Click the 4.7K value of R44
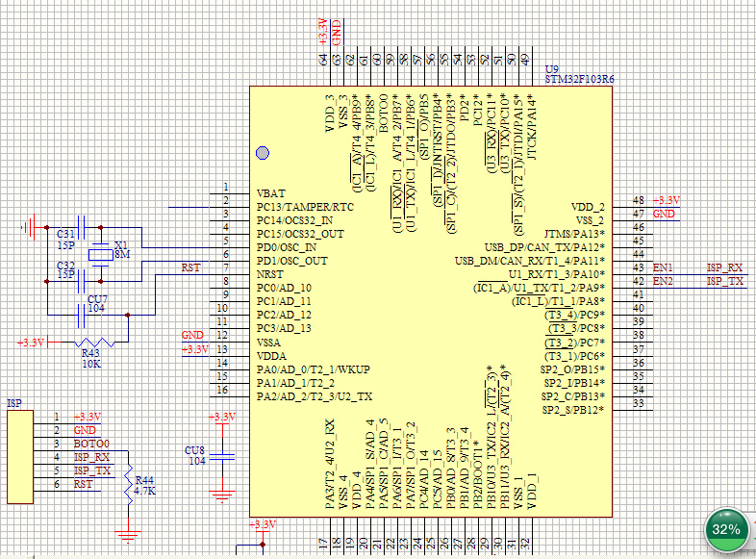The image size is (756, 559). pyautogui.click(x=144, y=491)
